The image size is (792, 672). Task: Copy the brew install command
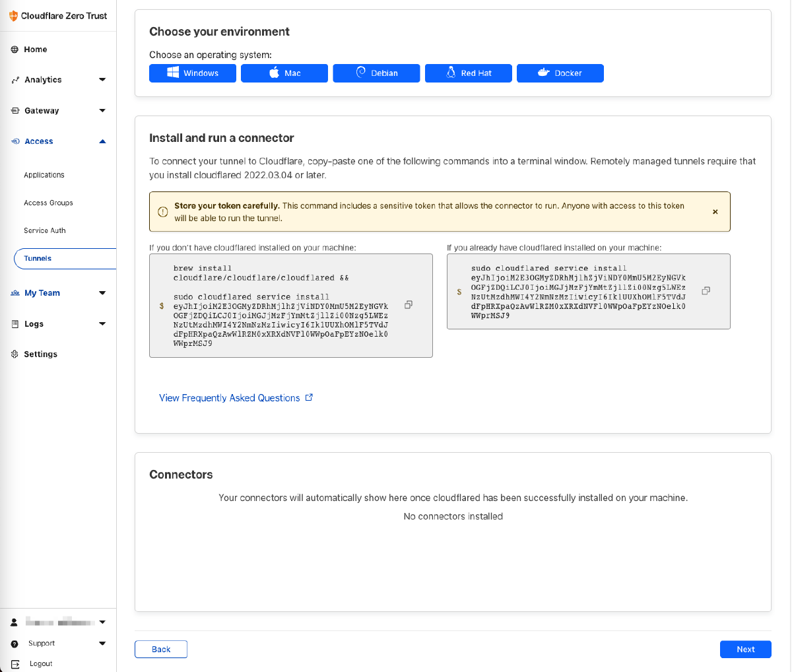(x=409, y=305)
